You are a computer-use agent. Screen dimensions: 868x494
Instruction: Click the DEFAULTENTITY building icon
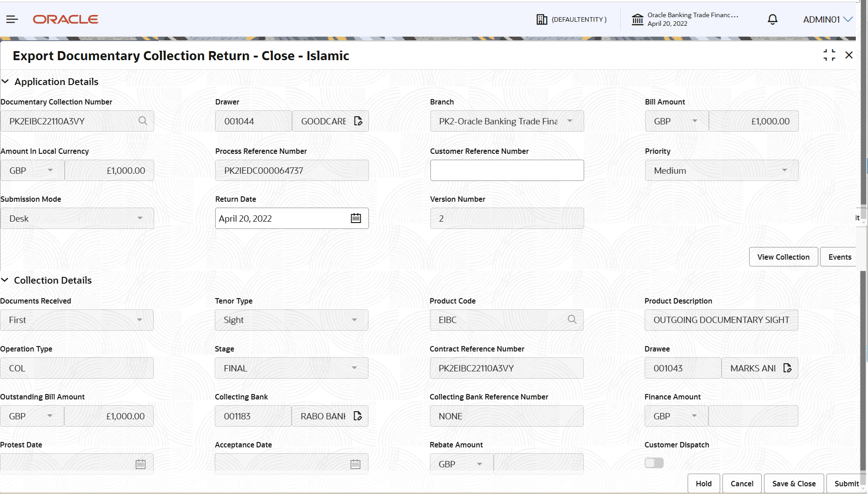(x=542, y=19)
